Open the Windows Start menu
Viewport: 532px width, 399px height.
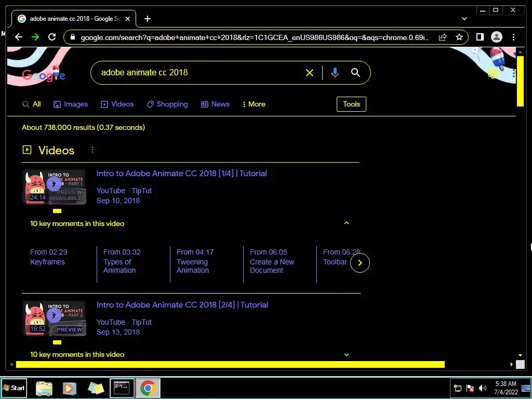(x=14, y=388)
